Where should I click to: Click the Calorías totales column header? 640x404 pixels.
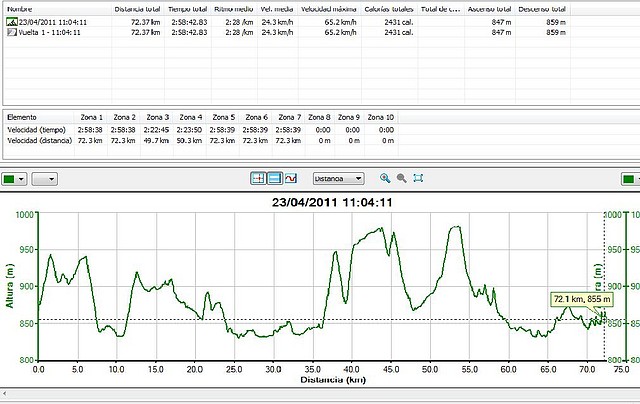[x=389, y=9]
